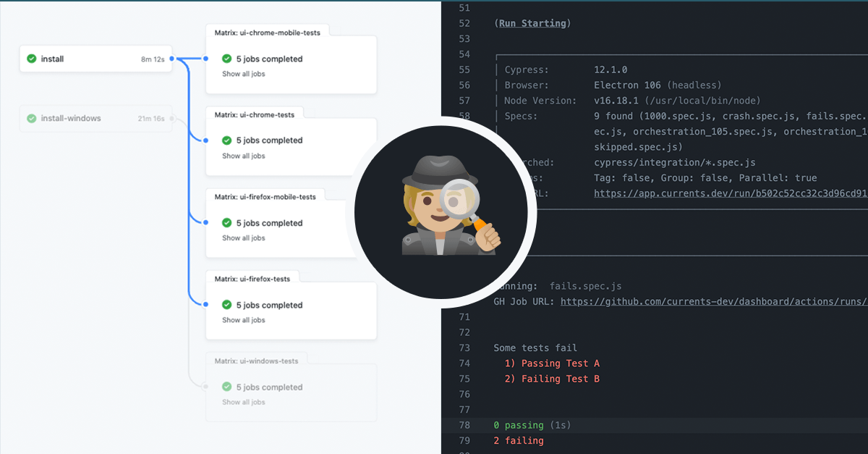This screenshot has height=454, width=868.
Task: Expand Show all jobs under ui-firefox-mobile-tests
Action: (x=243, y=238)
